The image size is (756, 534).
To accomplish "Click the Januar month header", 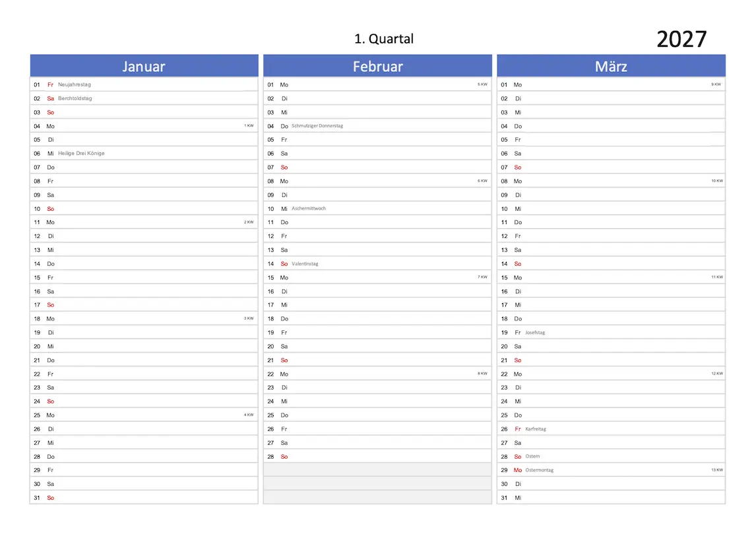I will pyautogui.click(x=144, y=67).
